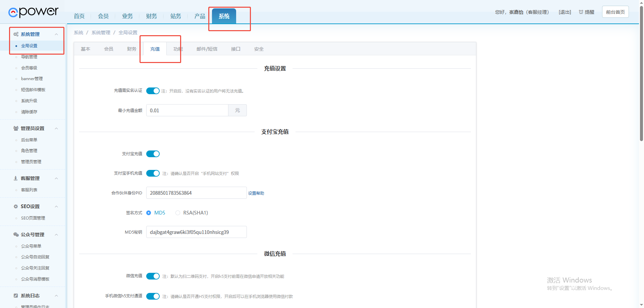644x308 pixels.
Task: Click the alarm clock 提醒 icon
Action: (x=581, y=12)
